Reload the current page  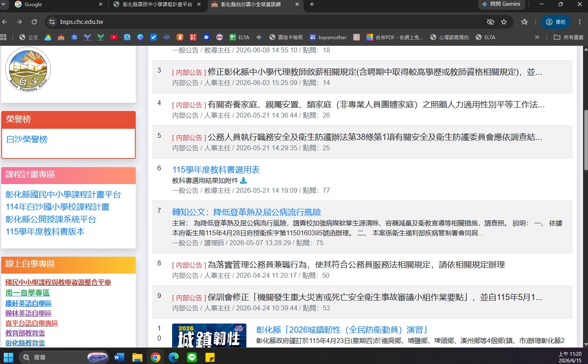pos(34,22)
